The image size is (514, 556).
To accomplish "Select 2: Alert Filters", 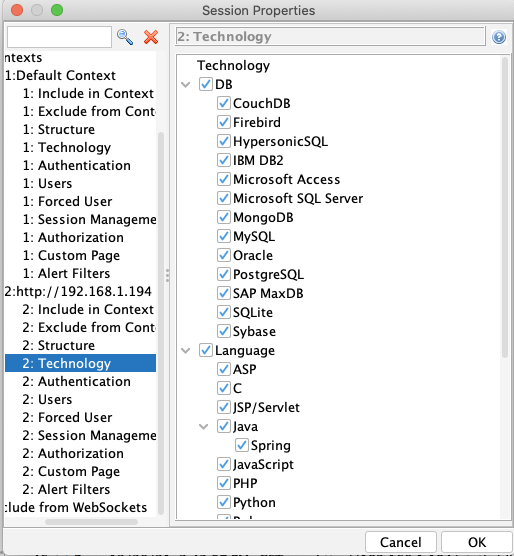I will (66, 489).
